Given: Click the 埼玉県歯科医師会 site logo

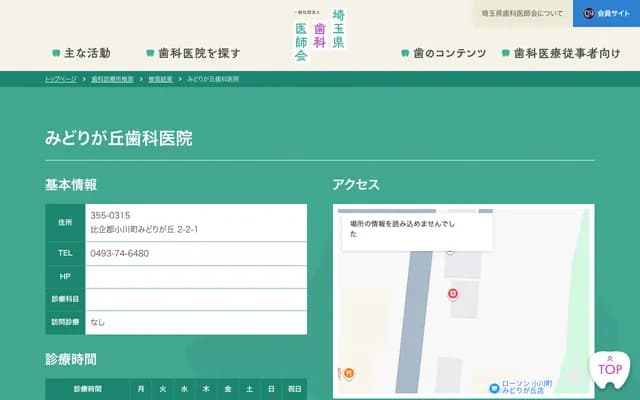Looking at the screenshot, I should point(319,35).
